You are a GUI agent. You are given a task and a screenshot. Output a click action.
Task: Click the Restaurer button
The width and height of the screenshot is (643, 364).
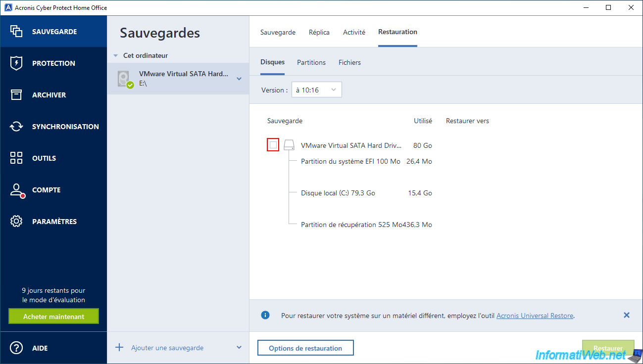coord(608,348)
